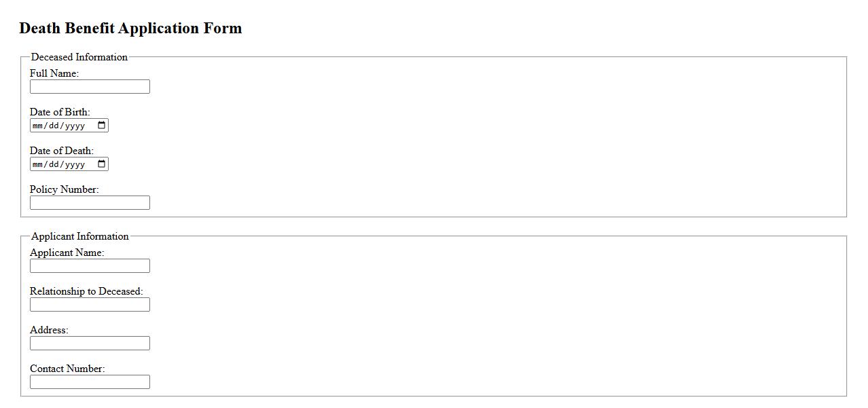Click the "Contact Number:" label text

click(x=67, y=369)
